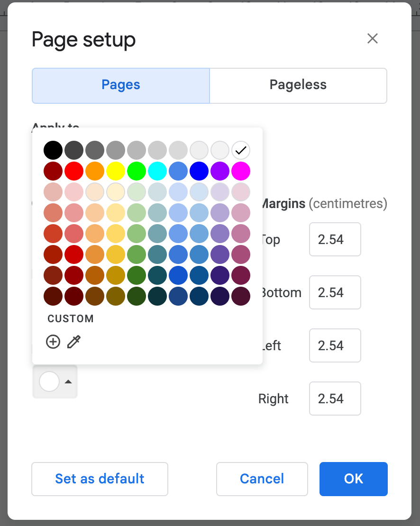Confirm settings with OK button
Screen dimensions: 420x526
tap(354, 479)
